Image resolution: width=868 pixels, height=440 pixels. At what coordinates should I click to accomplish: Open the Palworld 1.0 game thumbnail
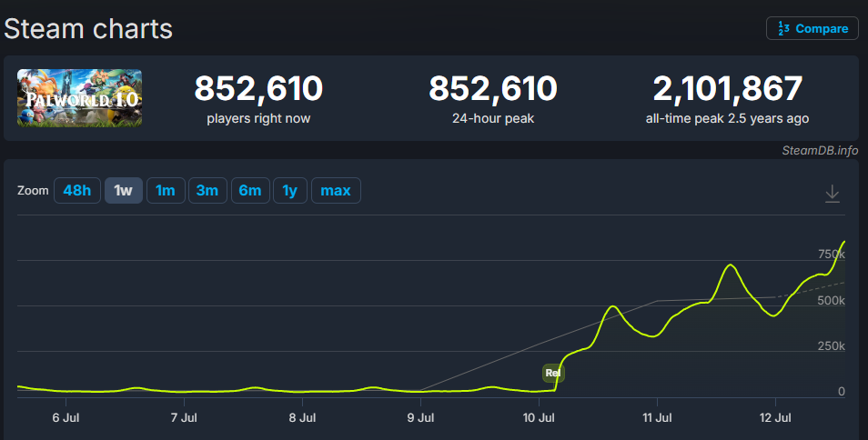[x=80, y=98]
